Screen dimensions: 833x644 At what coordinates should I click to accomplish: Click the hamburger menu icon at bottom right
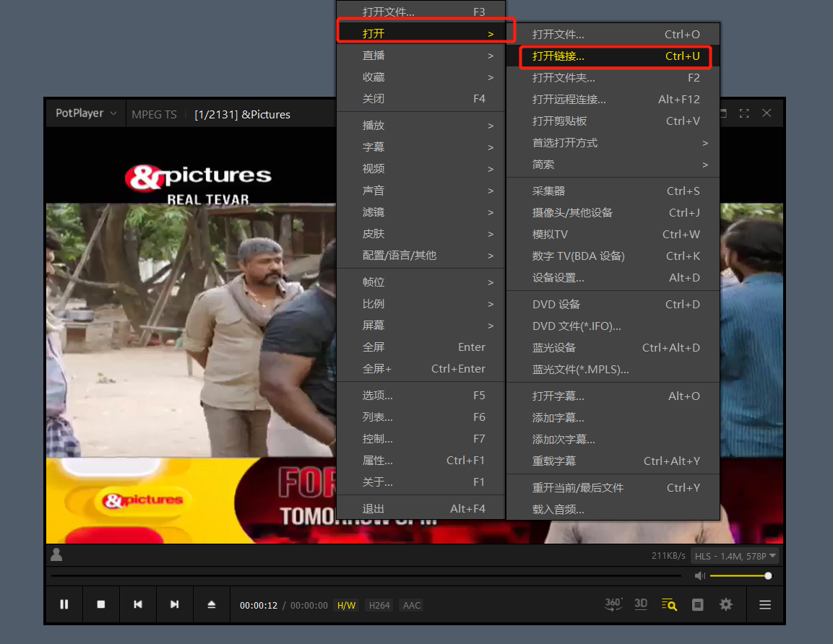pyautogui.click(x=765, y=604)
